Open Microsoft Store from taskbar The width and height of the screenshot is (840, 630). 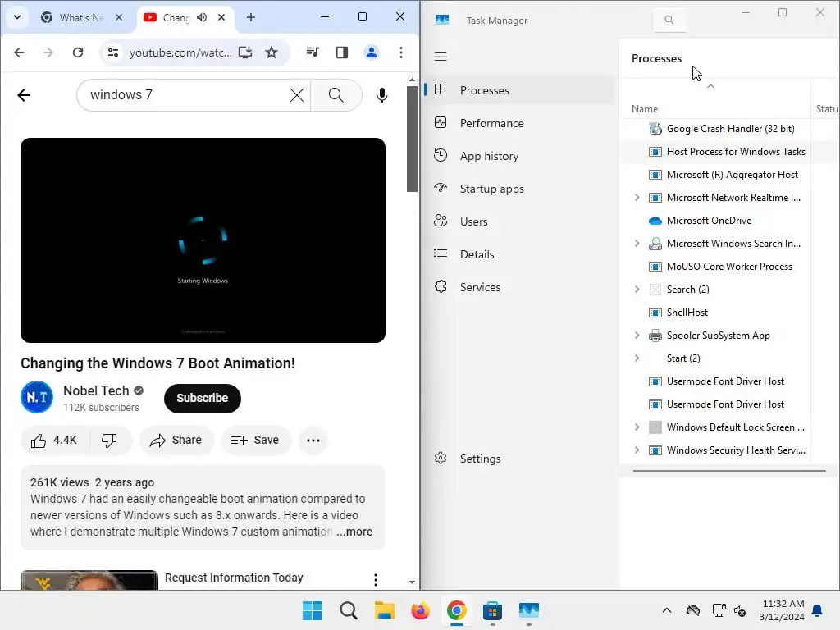click(492, 610)
